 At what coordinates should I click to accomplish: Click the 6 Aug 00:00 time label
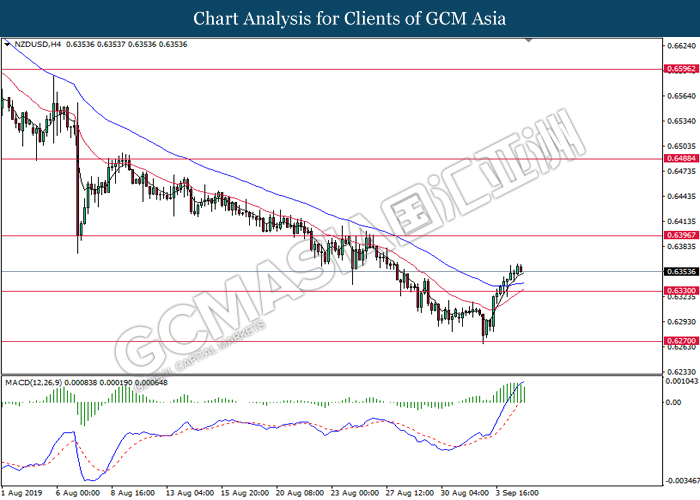pyautogui.click(x=77, y=493)
